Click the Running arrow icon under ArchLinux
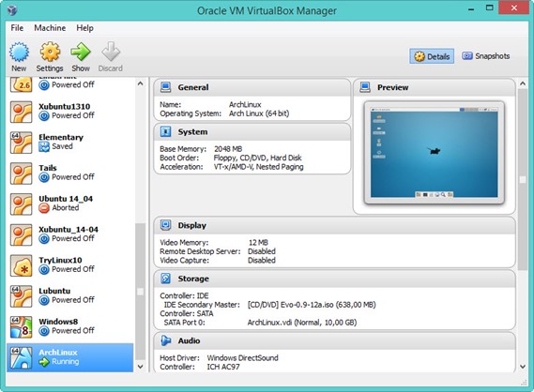The image size is (534, 392). [x=44, y=361]
